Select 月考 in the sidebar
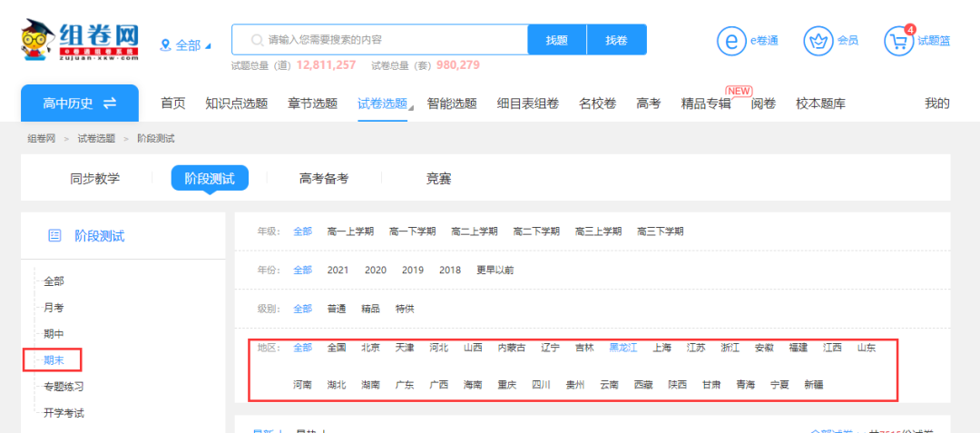The width and height of the screenshot is (980, 433). [x=54, y=308]
